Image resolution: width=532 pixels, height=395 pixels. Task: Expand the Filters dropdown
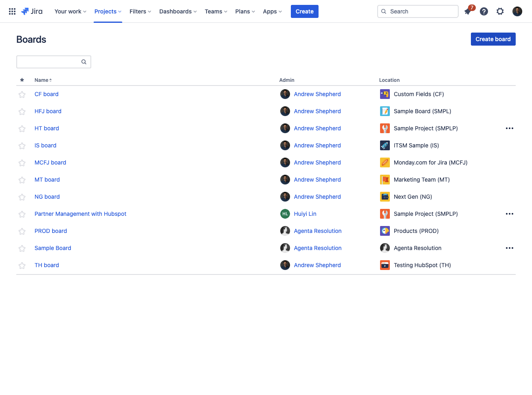coord(140,11)
